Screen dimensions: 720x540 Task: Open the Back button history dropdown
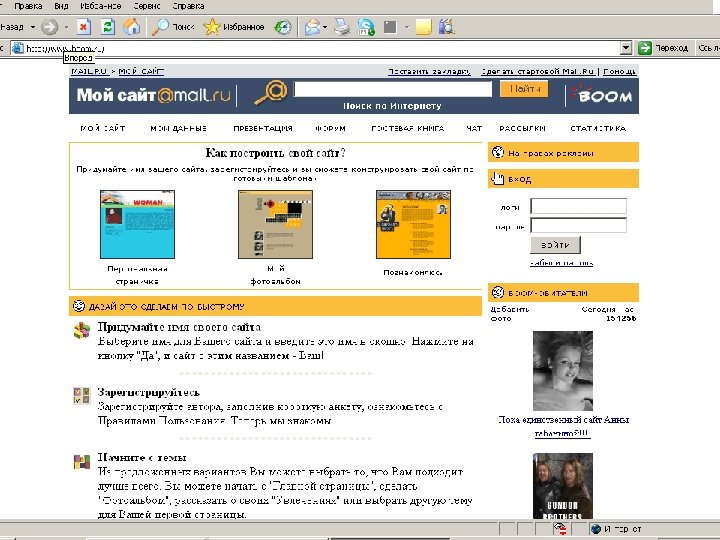(x=33, y=27)
